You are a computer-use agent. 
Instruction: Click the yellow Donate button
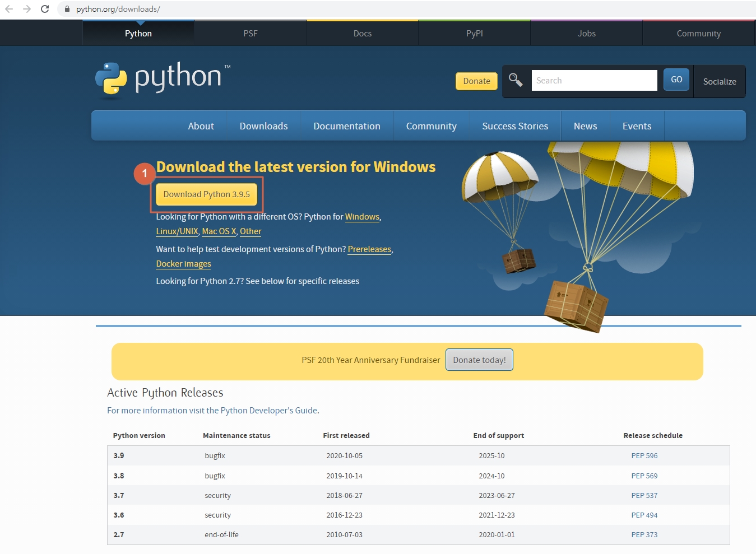476,81
